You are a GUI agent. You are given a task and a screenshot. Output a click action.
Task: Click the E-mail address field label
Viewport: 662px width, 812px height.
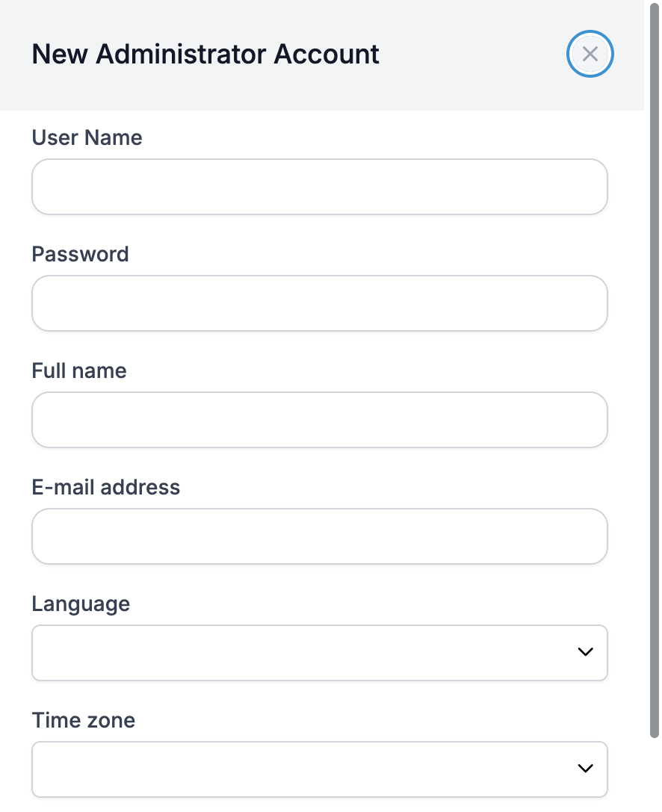pos(106,487)
